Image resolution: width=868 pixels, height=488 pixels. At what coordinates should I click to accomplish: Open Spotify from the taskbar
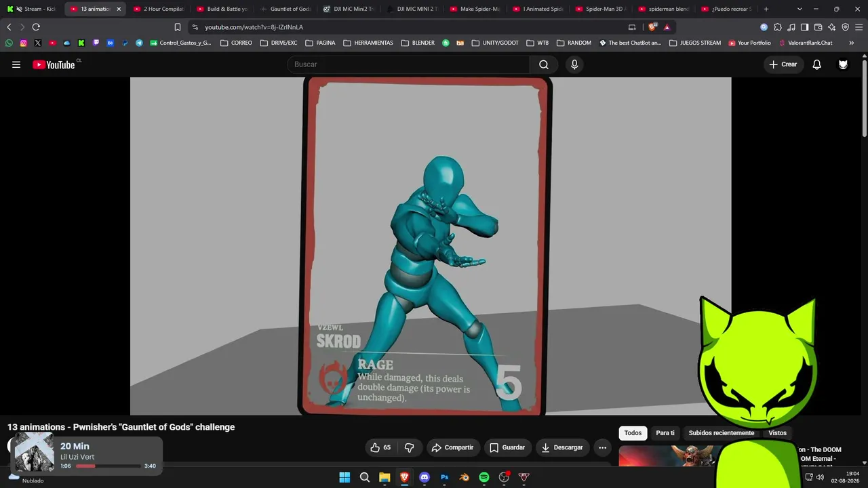click(484, 477)
